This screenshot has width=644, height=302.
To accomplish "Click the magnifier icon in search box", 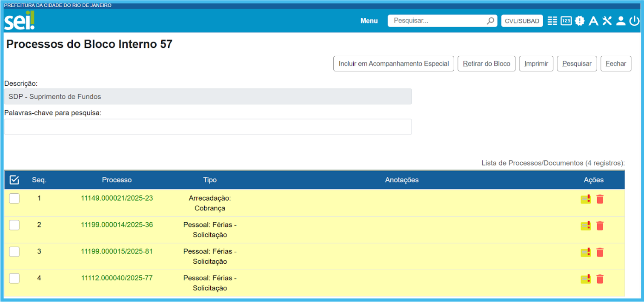I will coord(490,21).
